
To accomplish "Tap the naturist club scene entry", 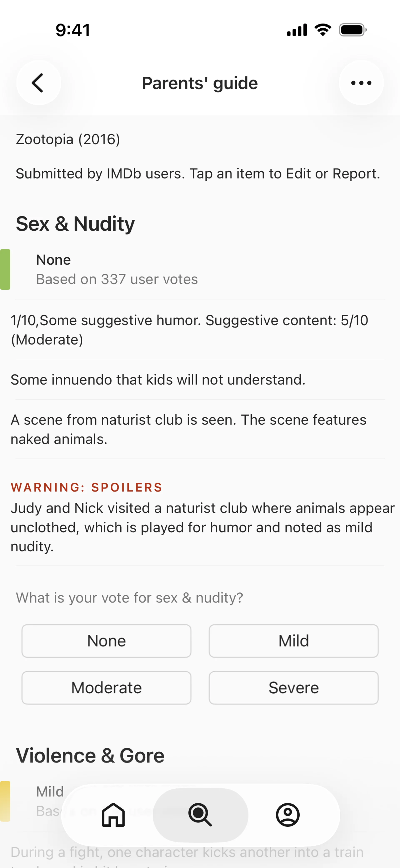I will coord(189,429).
